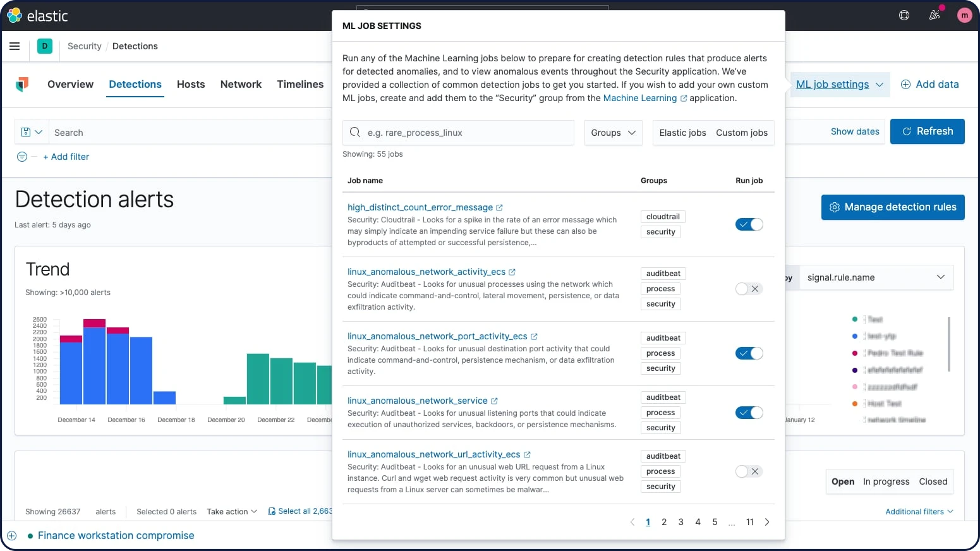Open the Groups filter dropdown

click(614, 133)
